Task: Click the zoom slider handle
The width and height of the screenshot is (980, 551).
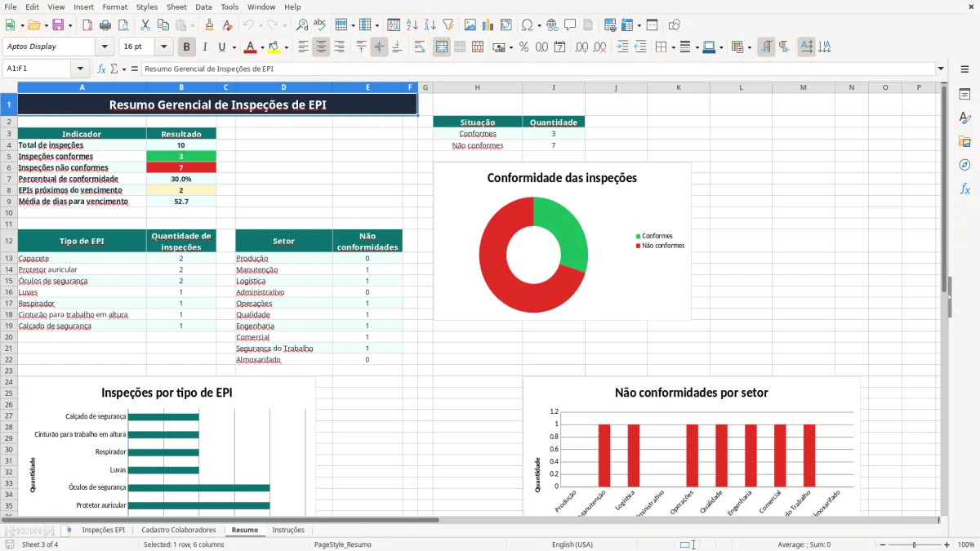Action: [914, 544]
